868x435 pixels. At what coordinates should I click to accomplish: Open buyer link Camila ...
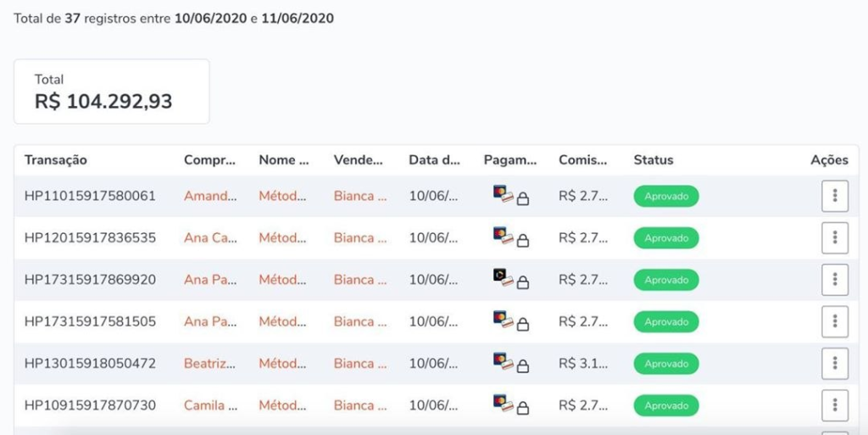coord(211,405)
